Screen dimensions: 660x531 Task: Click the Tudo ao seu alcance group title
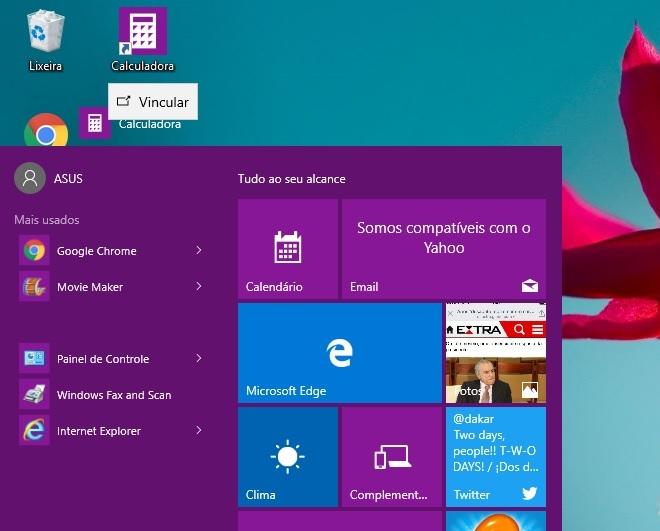pyautogui.click(x=292, y=179)
